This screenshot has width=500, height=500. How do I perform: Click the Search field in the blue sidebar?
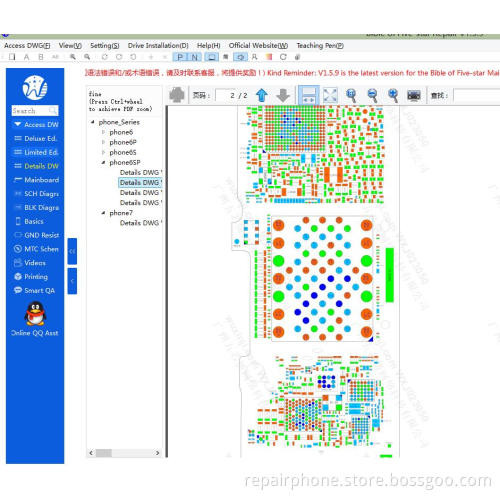(x=35, y=110)
